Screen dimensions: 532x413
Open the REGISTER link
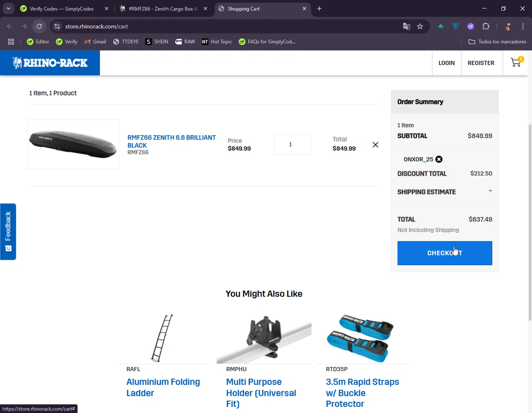pyautogui.click(x=481, y=63)
